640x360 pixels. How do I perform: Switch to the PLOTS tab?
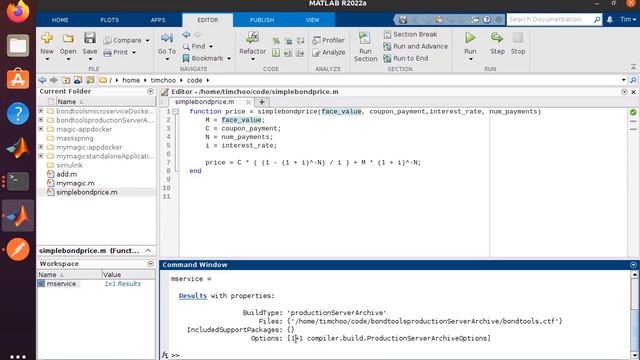(x=109, y=20)
